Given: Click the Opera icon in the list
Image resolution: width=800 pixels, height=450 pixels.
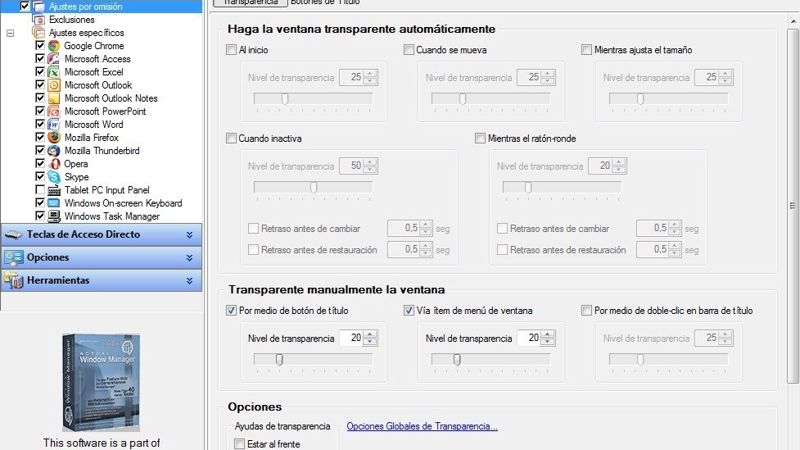Looking at the screenshot, I should click(x=54, y=164).
